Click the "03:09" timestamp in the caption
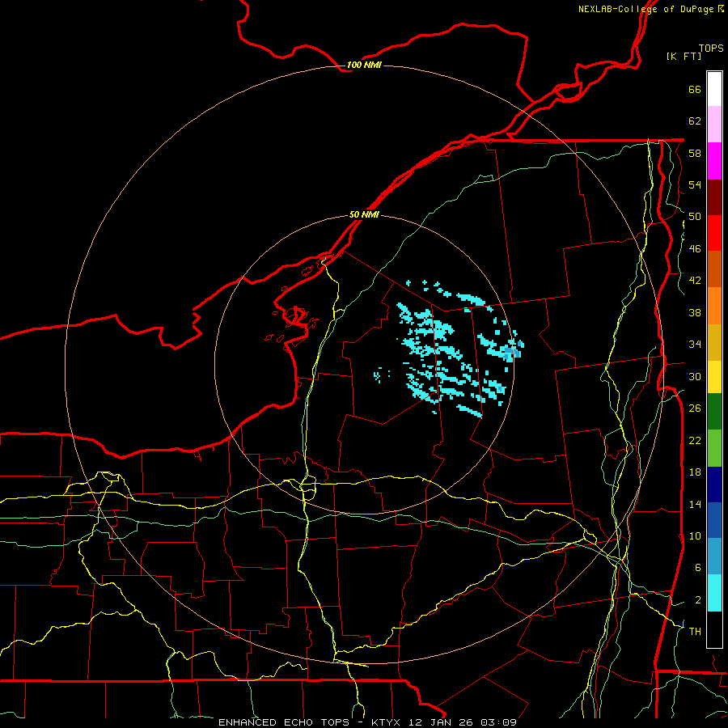Image resolution: width=728 pixels, height=728 pixels. tap(499, 722)
